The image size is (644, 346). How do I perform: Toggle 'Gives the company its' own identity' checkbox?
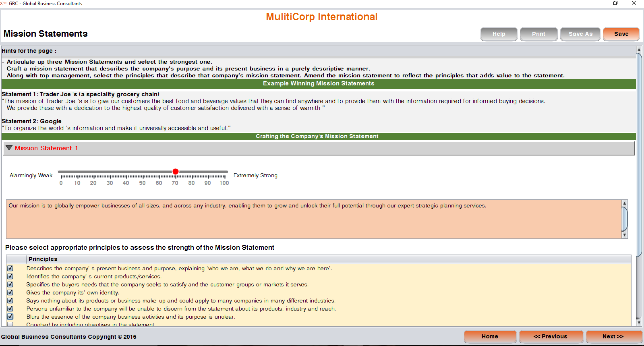coord(10,292)
